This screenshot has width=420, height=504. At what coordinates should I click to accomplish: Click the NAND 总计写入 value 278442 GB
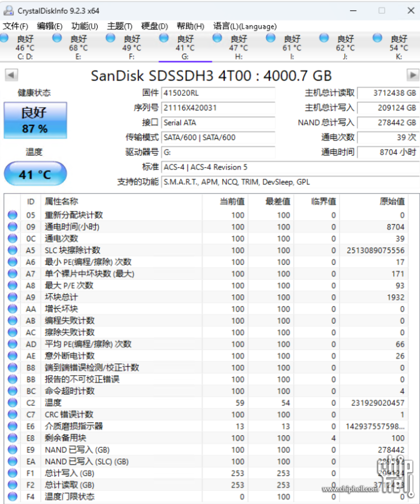click(x=389, y=123)
